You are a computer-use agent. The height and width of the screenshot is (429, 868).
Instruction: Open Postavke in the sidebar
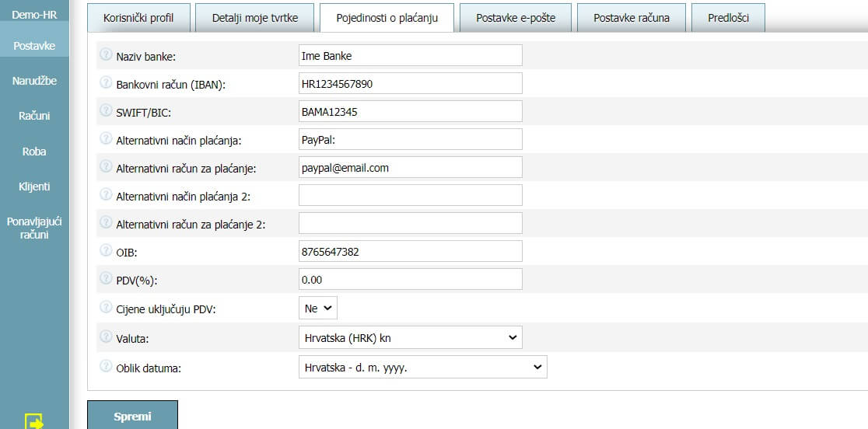coord(34,46)
